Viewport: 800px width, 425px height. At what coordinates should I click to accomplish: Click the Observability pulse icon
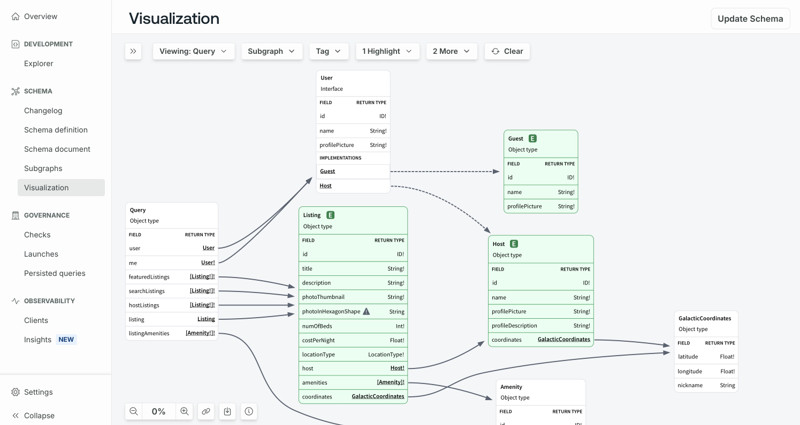point(15,301)
